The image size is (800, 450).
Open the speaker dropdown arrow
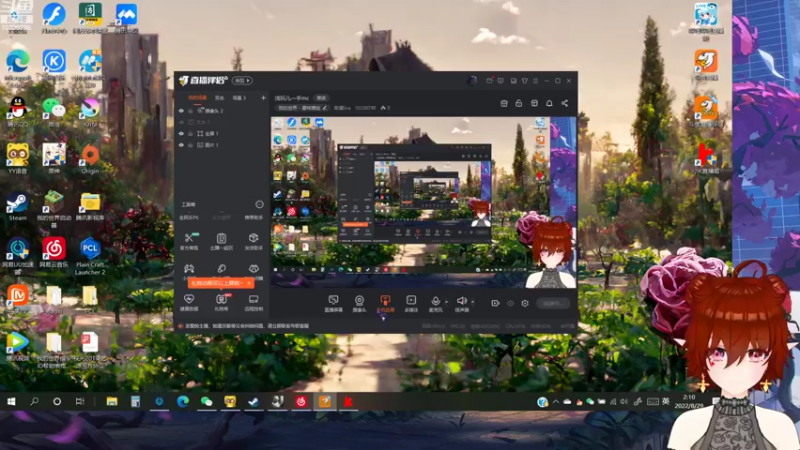click(x=472, y=302)
